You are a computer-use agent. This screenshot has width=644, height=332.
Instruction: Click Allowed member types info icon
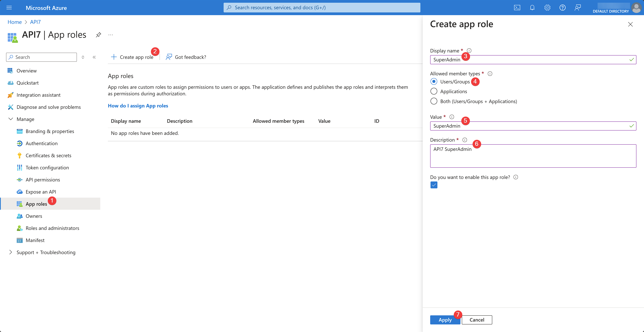pyautogui.click(x=490, y=73)
